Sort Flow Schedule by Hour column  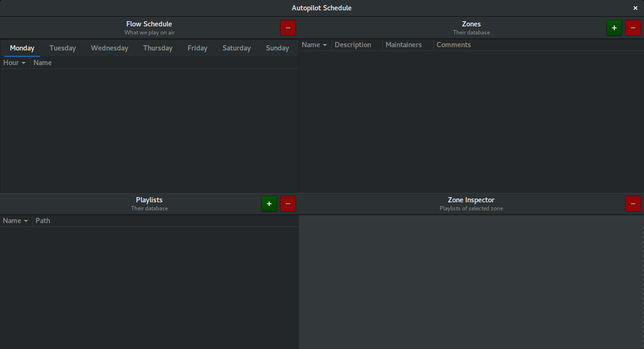point(15,63)
